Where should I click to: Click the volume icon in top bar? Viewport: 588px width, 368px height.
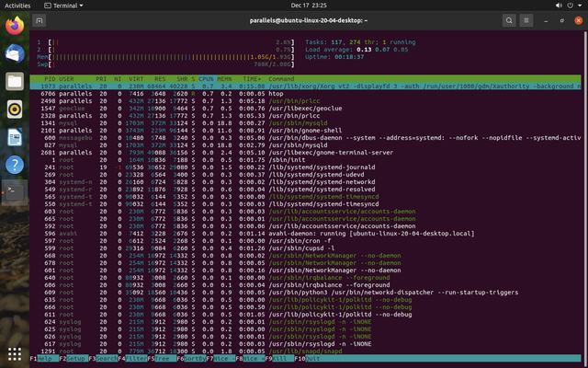click(559, 6)
